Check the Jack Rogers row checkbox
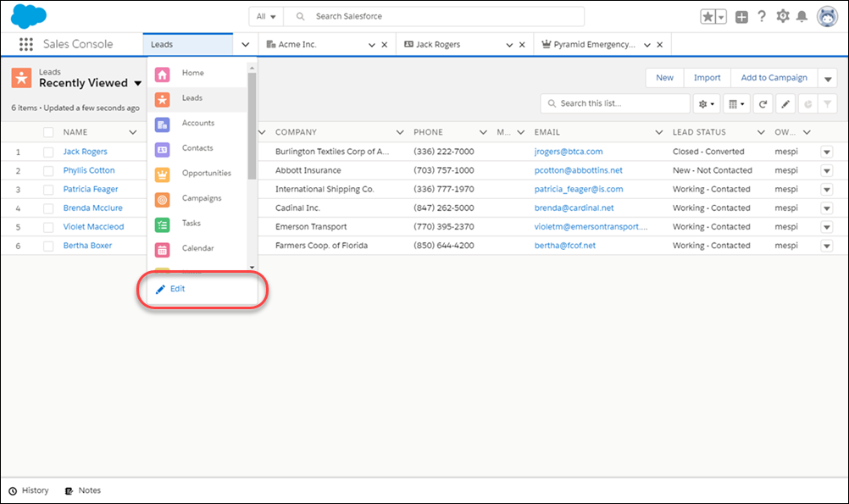The image size is (849, 504). 48,152
